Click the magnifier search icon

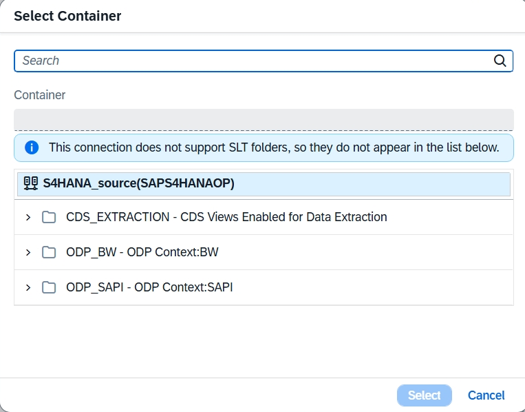(500, 61)
